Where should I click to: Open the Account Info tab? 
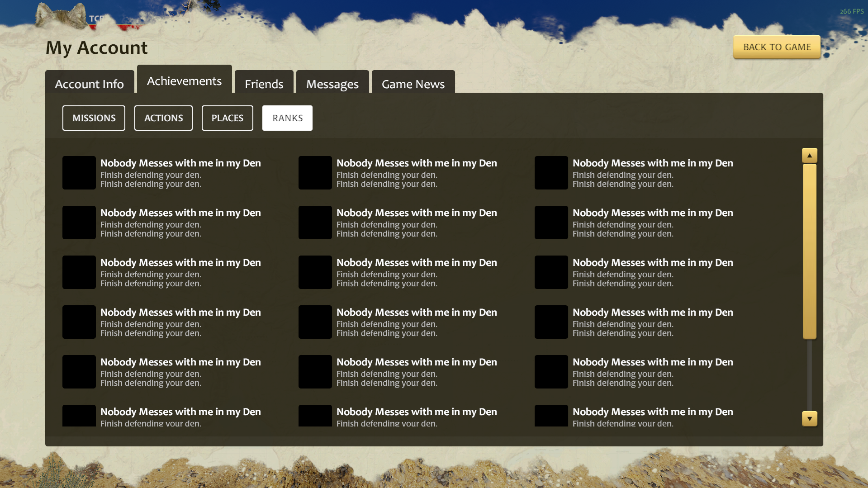[90, 82]
